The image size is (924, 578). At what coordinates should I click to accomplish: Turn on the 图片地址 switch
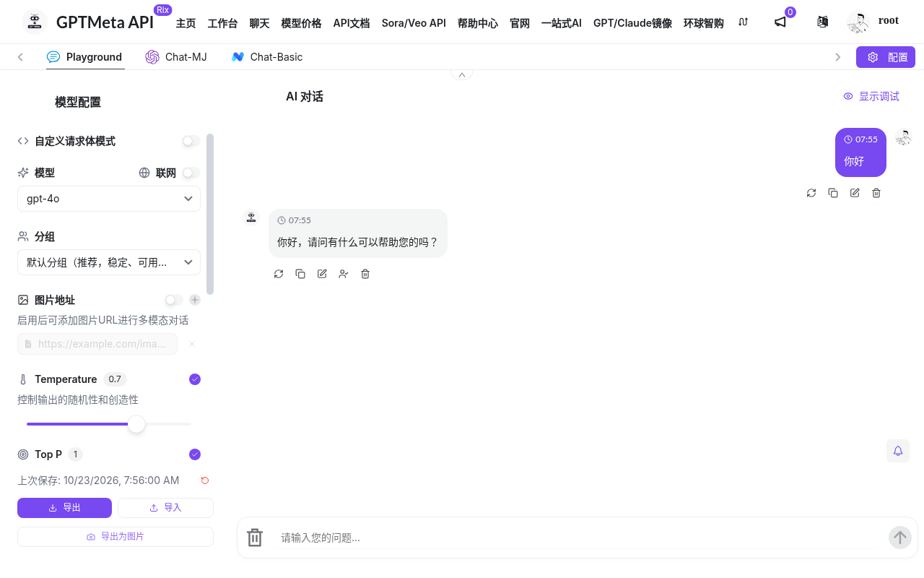click(174, 300)
